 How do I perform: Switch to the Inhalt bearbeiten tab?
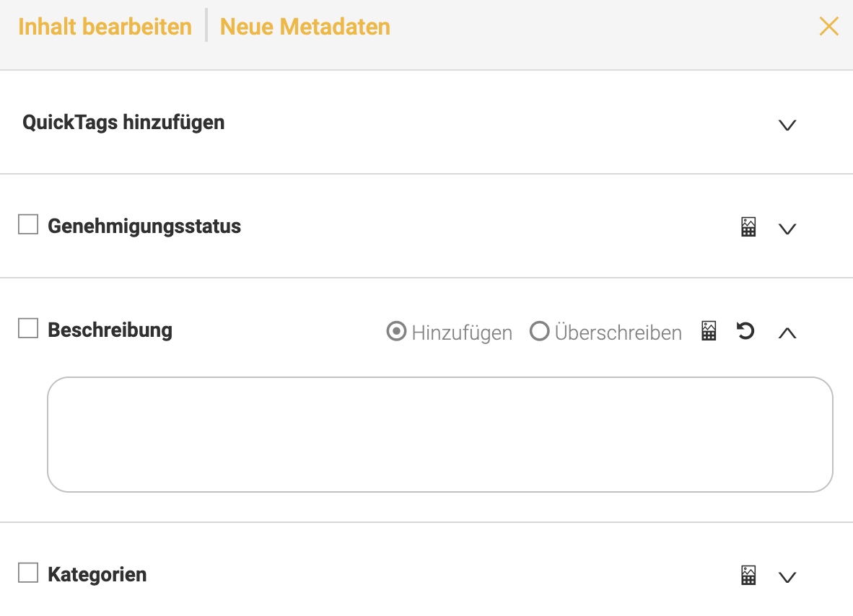click(105, 27)
